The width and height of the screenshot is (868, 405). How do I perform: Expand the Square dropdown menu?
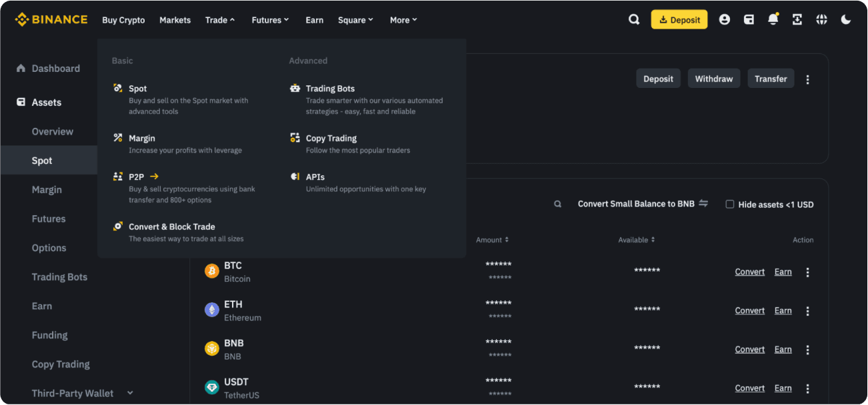(355, 20)
